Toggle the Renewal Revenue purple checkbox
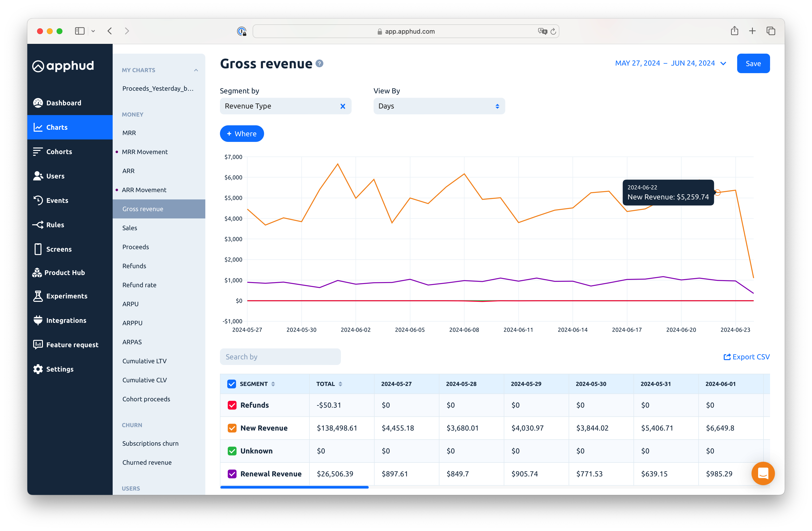This screenshot has height=531, width=812. click(x=232, y=474)
